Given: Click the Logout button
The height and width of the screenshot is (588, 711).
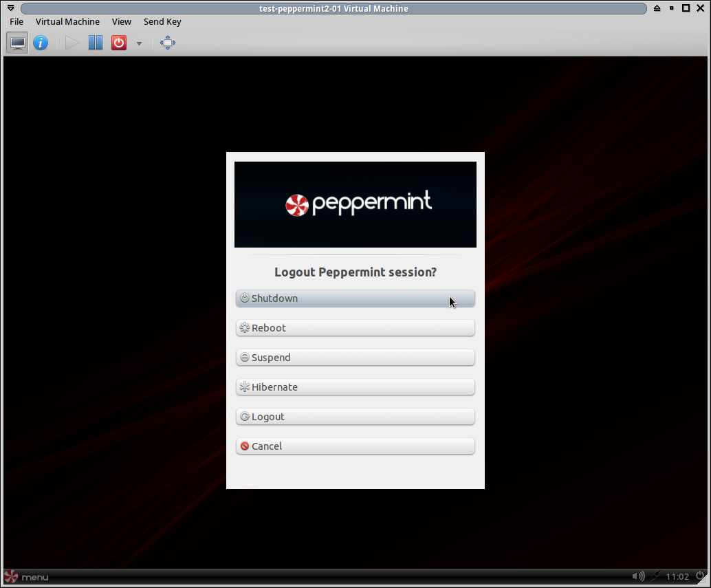Looking at the screenshot, I should coord(355,417).
